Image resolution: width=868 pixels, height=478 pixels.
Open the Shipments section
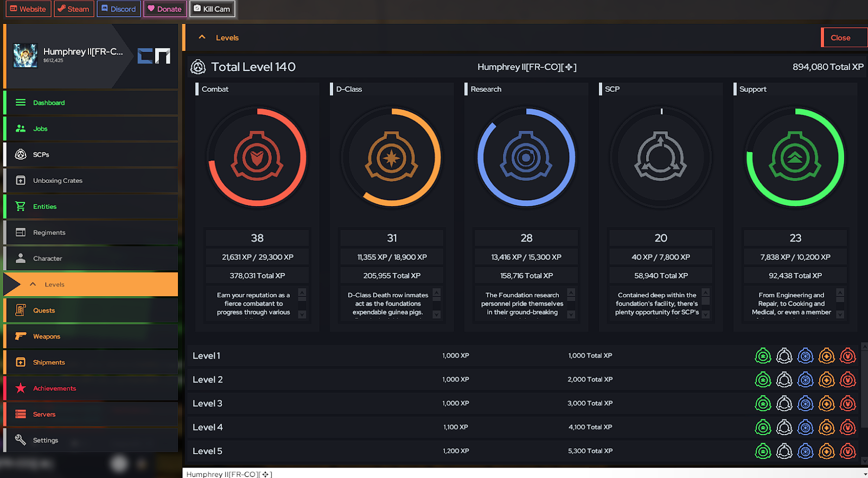(91, 362)
